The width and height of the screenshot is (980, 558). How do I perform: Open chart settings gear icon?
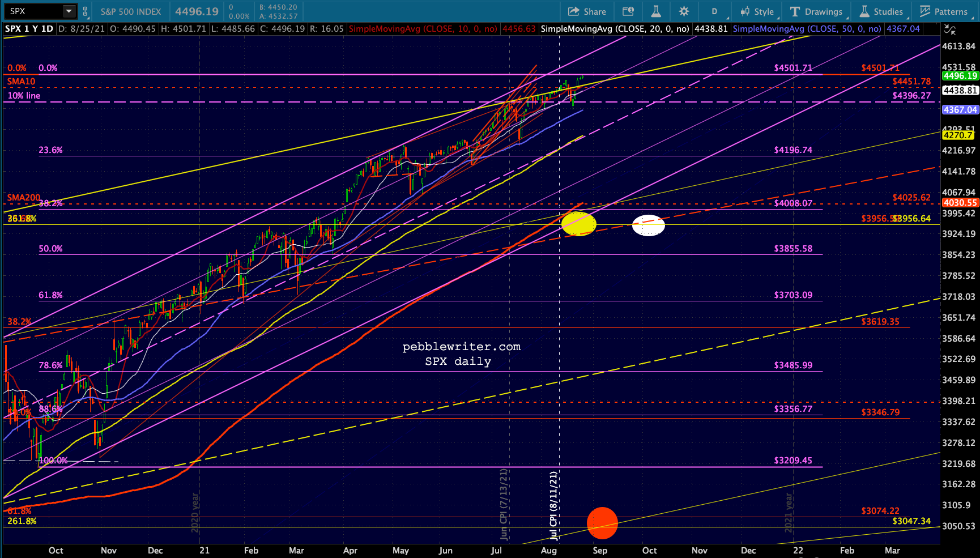[x=684, y=11]
